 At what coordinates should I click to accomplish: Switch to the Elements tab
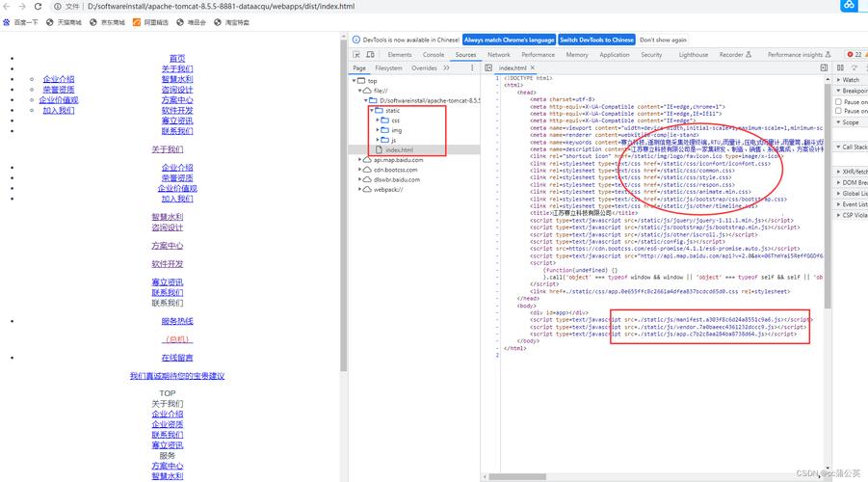coord(400,55)
